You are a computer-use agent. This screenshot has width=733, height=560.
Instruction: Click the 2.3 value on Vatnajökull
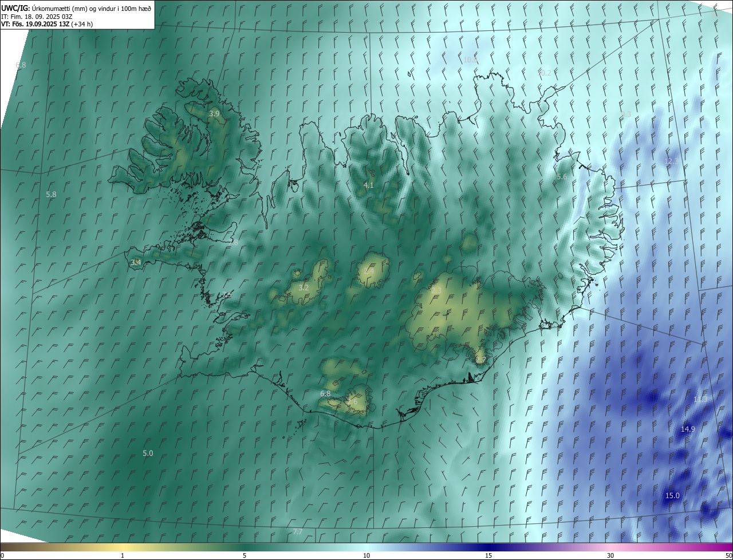[x=436, y=291]
